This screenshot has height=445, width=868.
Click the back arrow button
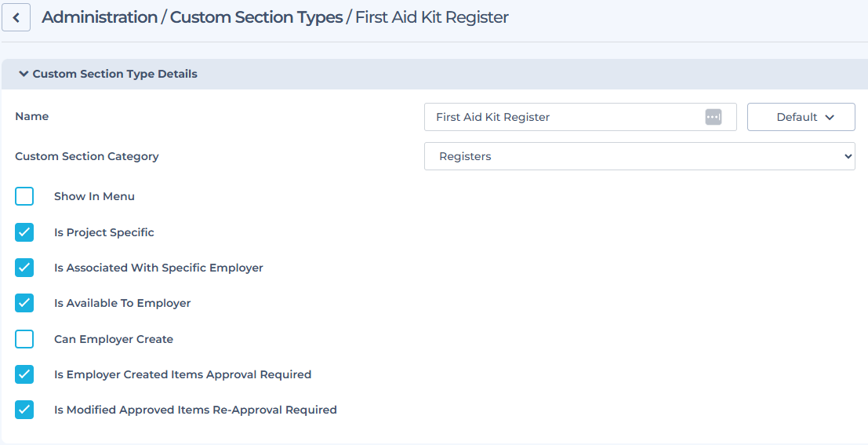16,18
